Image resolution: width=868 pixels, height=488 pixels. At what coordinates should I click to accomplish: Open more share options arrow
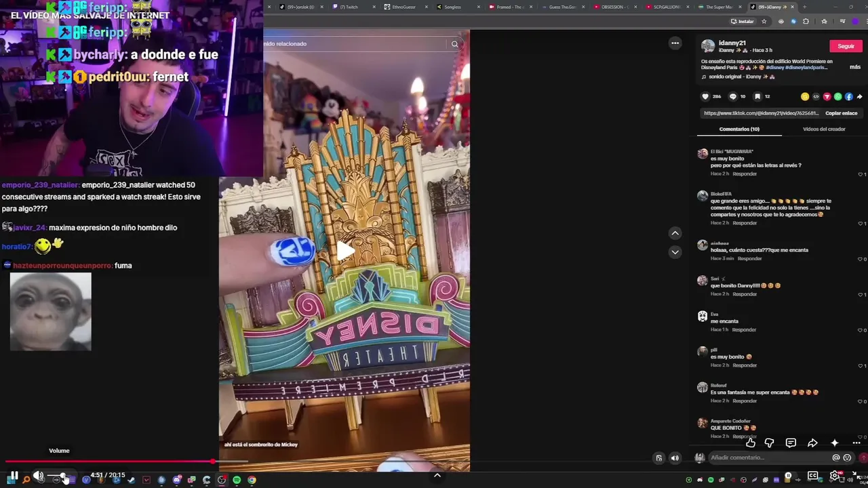pyautogui.click(x=859, y=97)
